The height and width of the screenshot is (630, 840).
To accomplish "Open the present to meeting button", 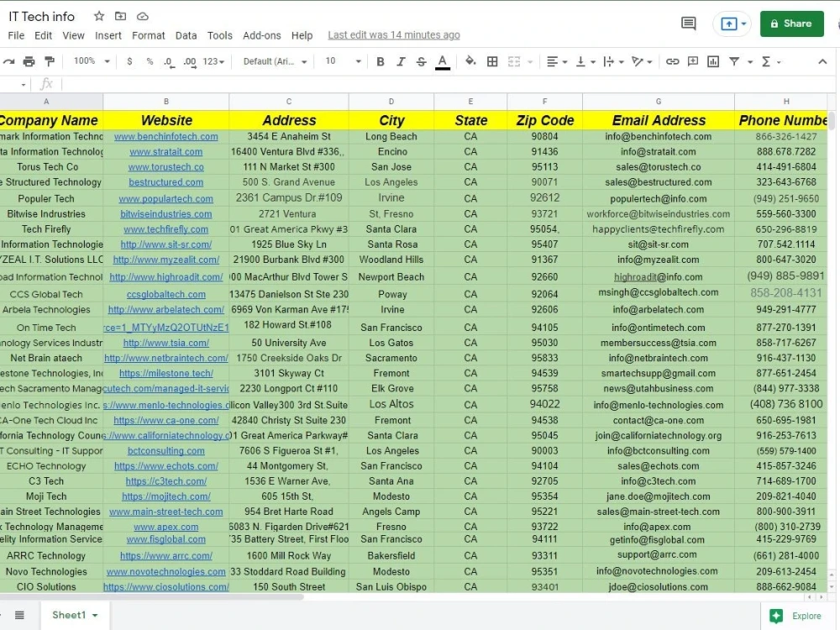I will (732, 24).
